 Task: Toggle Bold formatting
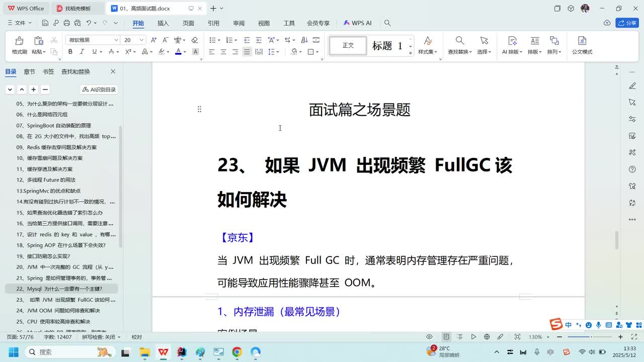[70, 52]
